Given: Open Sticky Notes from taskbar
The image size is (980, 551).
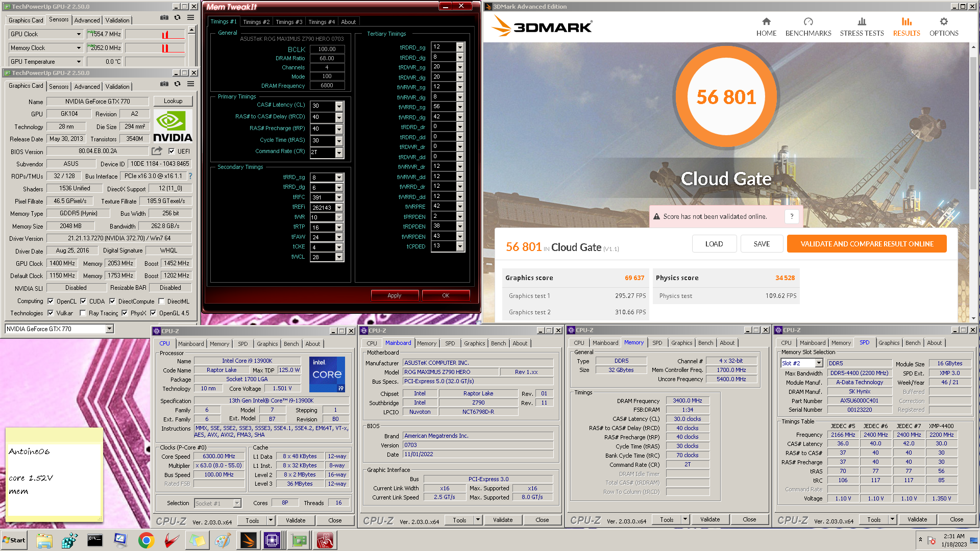Looking at the screenshot, I should point(197,540).
